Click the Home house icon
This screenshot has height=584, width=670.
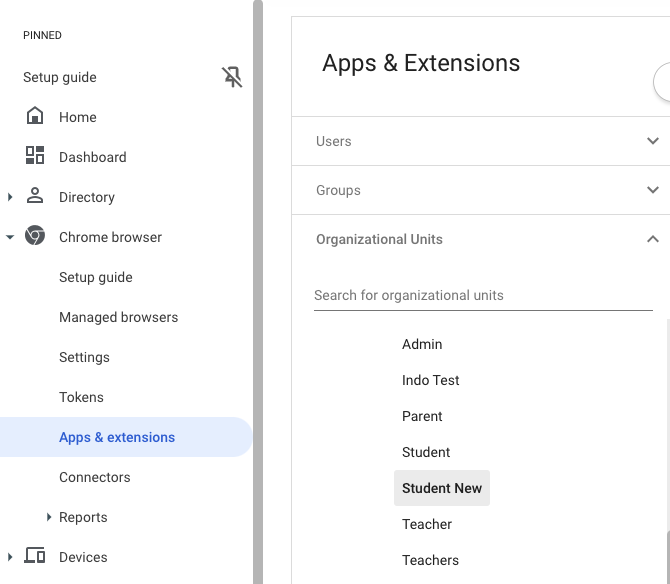(35, 116)
